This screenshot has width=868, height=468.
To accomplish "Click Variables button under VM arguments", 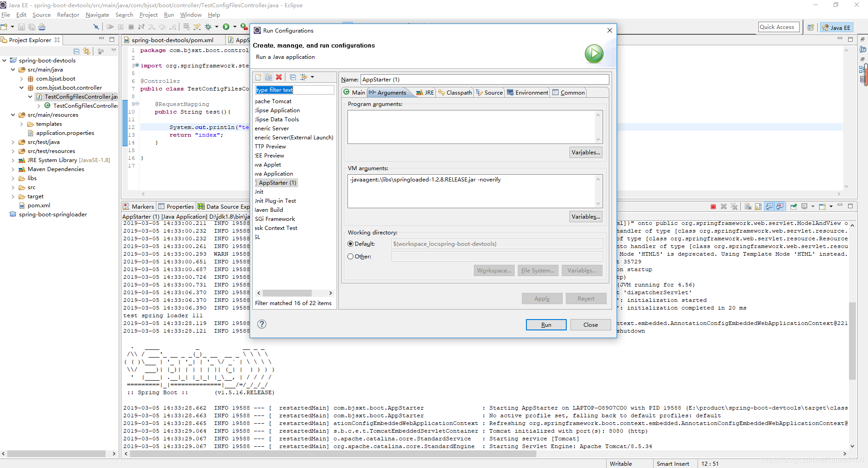I will click(586, 216).
